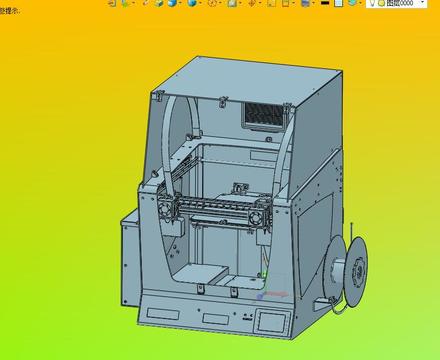Click the orange crosshair snap icon

[x=252, y=3]
